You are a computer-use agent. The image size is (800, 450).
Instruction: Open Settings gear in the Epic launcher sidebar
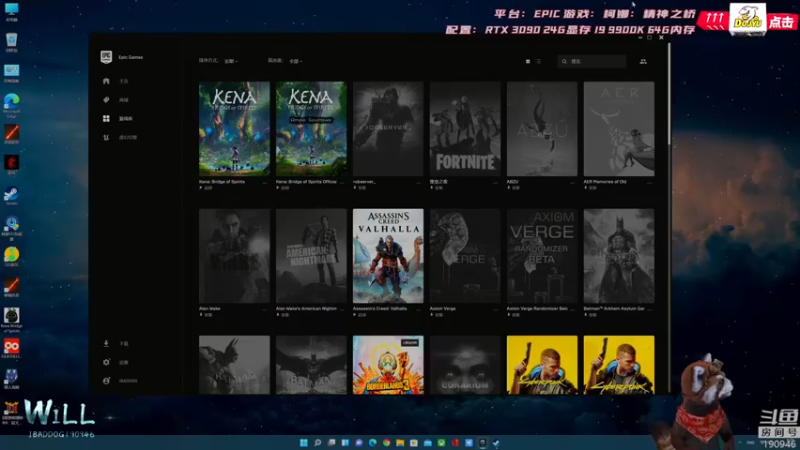coord(106,362)
